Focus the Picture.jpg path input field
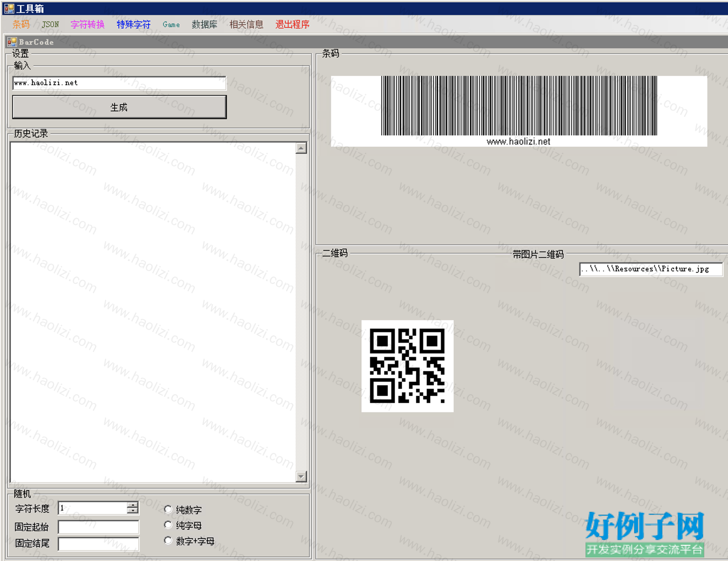The image size is (728, 561). coord(651,269)
